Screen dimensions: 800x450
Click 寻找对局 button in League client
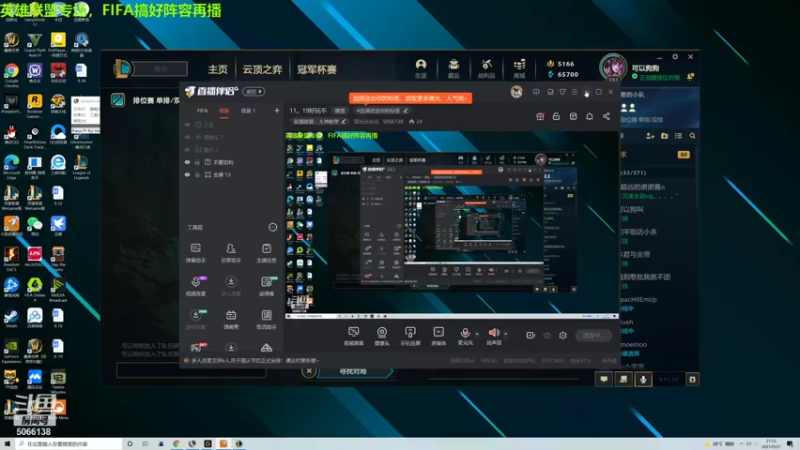tap(354, 371)
